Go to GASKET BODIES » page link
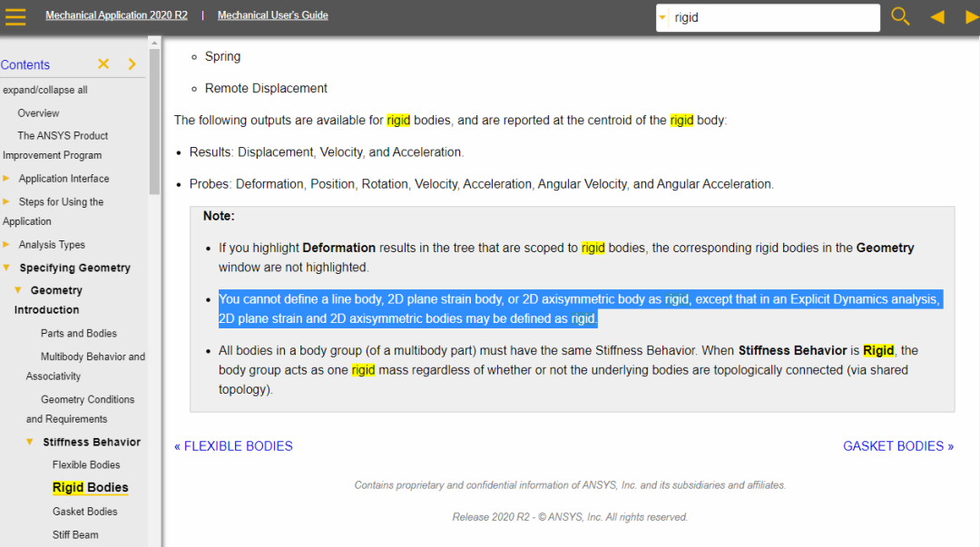The image size is (980, 547). tap(898, 446)
